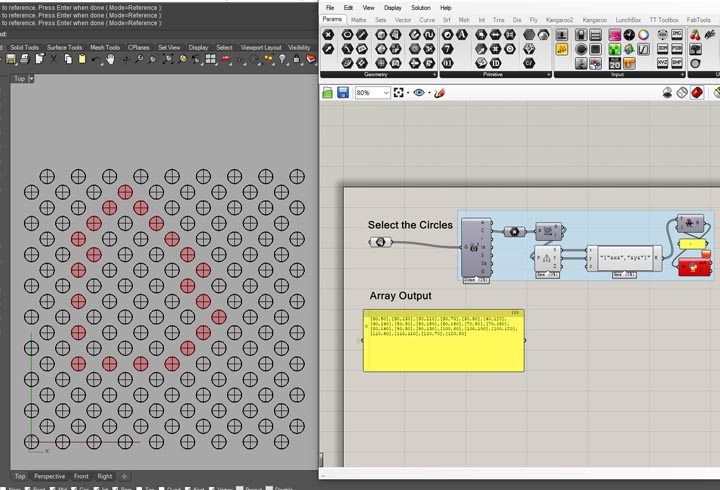Toggle the Quad osnap checkbox
Image resolution: width=720 pixels, height=490 pixels.
(162, 488)
